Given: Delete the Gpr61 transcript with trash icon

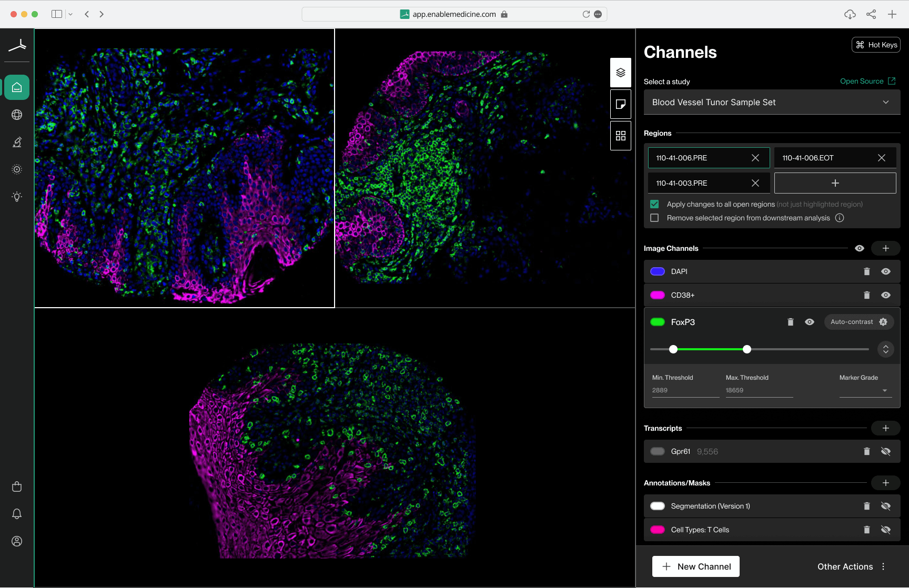Looking at the screenshot, I should pos(867,451).
